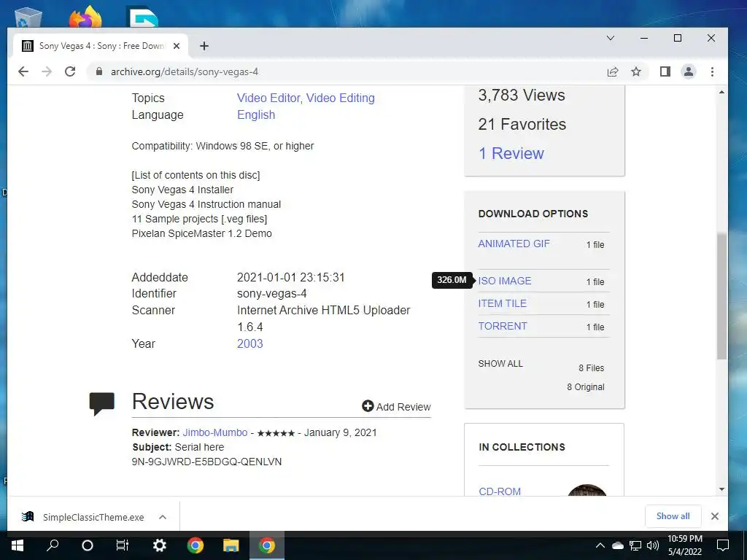The width and height of the screenshot is (747, 560).
Task: Click scrollbar up arrow
Action: tap(721, 92)
